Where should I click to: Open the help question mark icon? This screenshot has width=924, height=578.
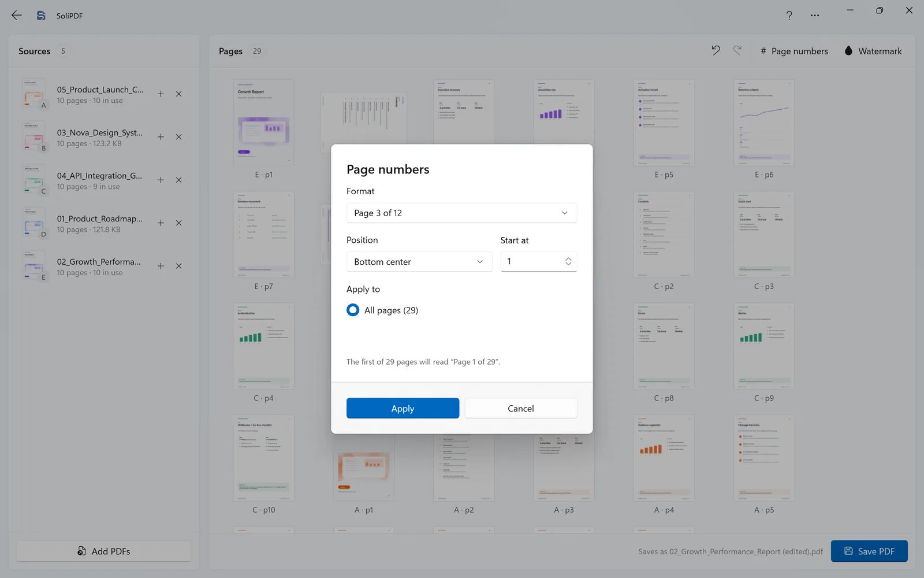[789, 16]
